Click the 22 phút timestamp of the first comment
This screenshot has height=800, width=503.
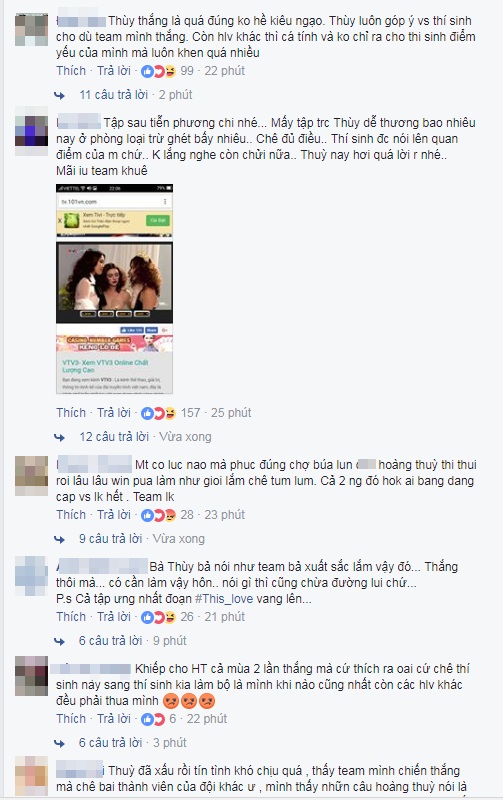pyautogui.click(x=224, y=71)
